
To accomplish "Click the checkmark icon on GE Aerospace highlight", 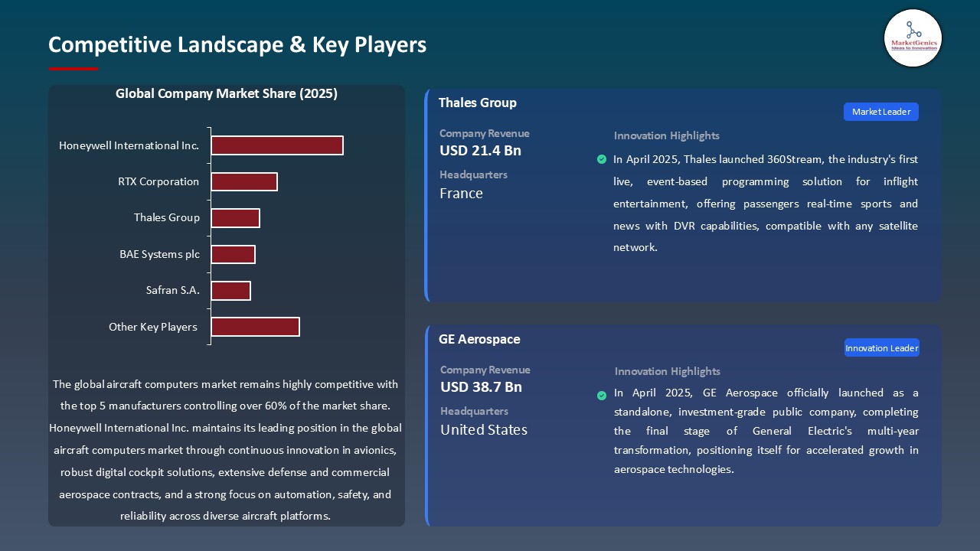I will (602, 395).
